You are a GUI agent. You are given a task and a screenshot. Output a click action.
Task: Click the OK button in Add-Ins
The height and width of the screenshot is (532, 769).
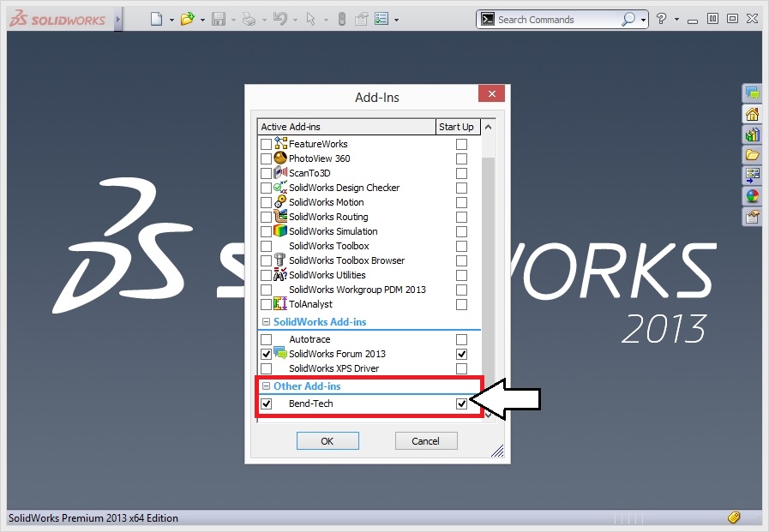tap(327, 441)
